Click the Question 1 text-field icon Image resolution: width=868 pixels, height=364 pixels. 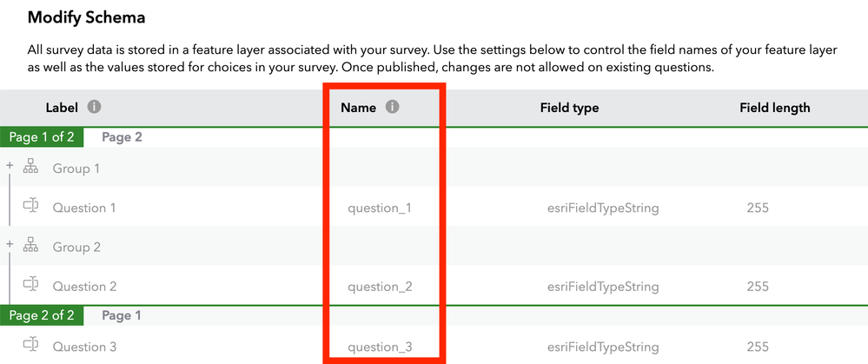31,208
